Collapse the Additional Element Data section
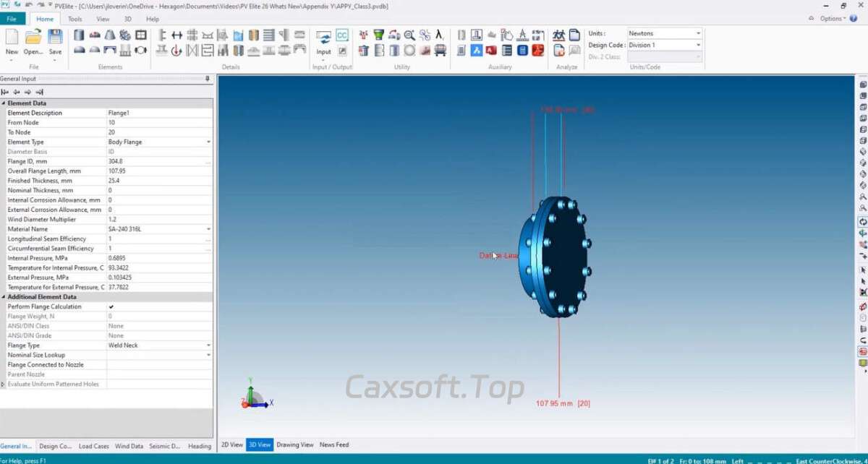This screenshot has width=868, height=464. click(x=3, y=297)
